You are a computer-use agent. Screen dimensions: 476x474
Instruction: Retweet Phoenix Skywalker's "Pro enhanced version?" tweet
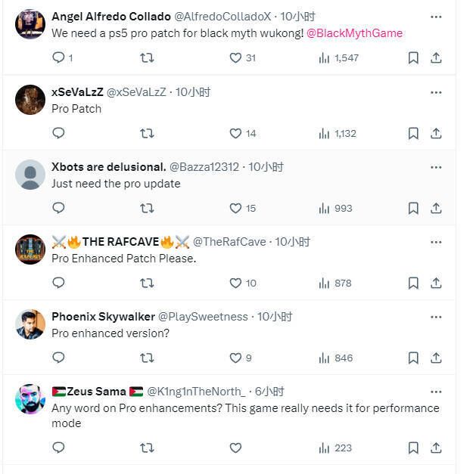pyautogui.click(x=147, y=358)
